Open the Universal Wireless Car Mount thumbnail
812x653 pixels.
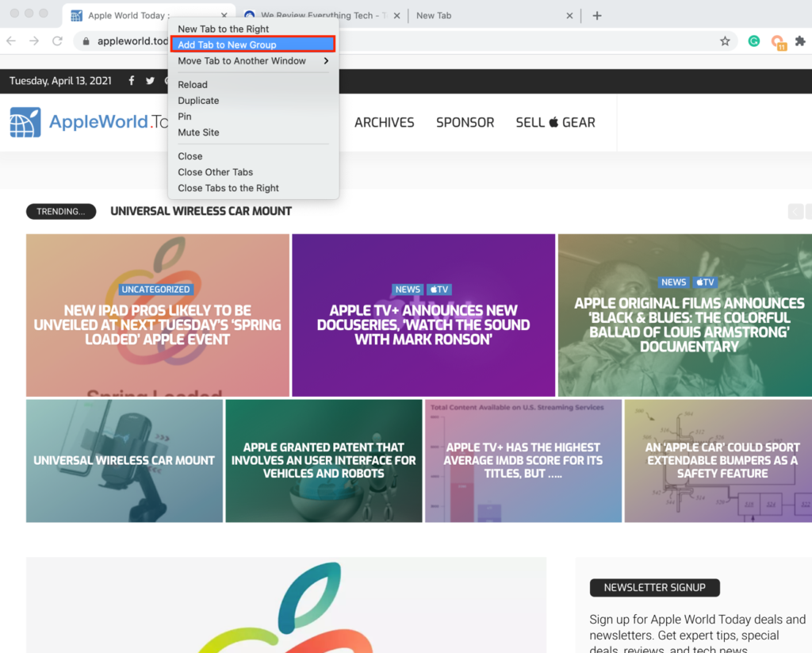tap(124, 460)
